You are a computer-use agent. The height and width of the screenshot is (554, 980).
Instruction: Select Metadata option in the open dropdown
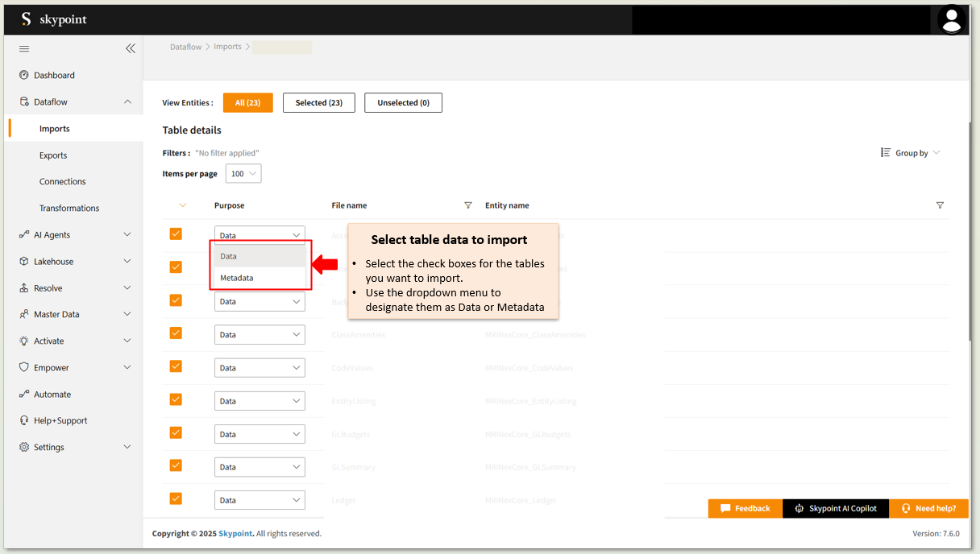[237, 278]
